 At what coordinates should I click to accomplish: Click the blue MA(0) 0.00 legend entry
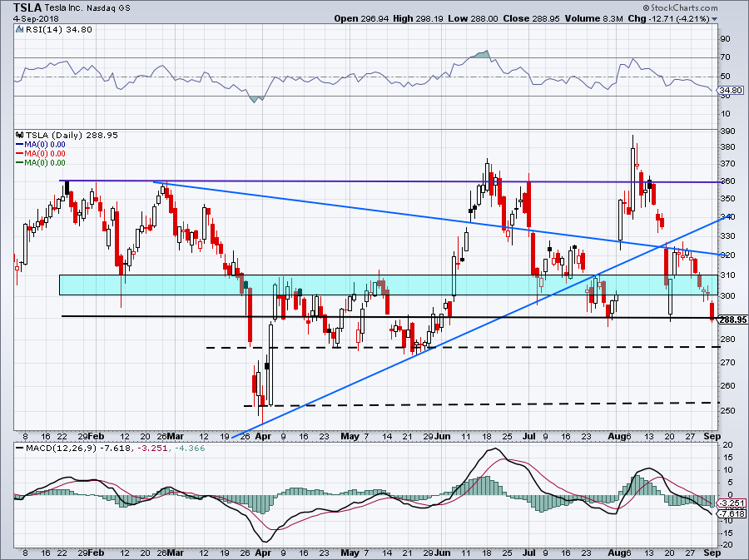pos(41,144)
